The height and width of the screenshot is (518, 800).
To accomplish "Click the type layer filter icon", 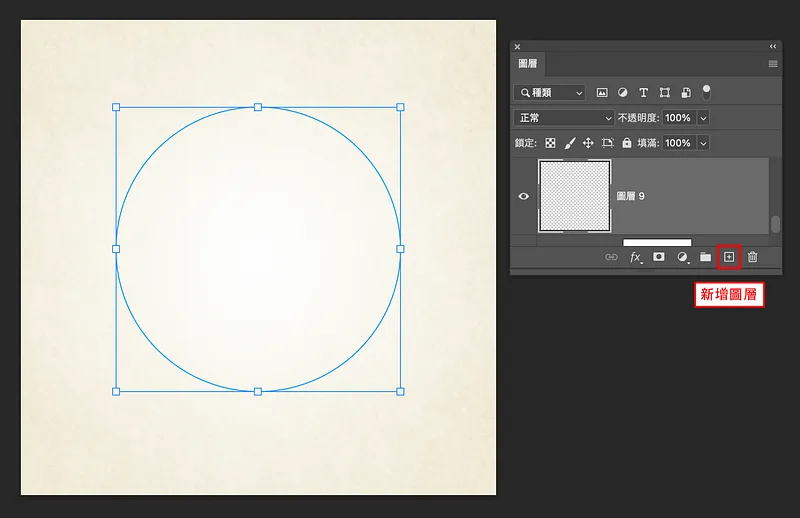I will click(x=643, y=92).
